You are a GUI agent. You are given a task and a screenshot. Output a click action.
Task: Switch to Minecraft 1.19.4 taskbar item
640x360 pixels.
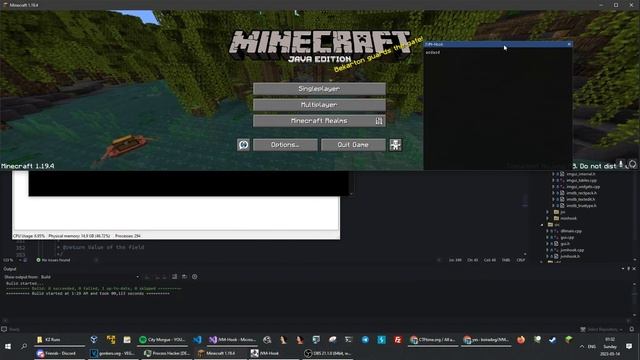coord(220,353)
